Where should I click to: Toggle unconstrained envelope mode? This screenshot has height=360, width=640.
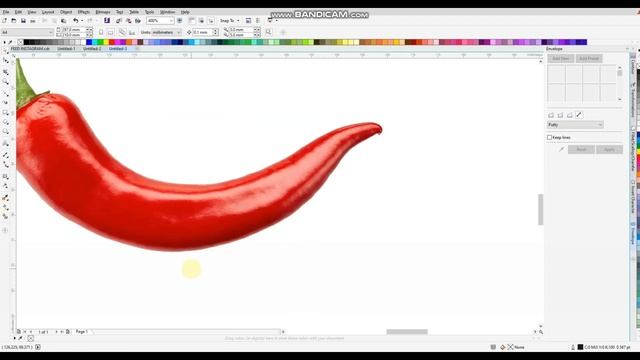coord(579,115)
